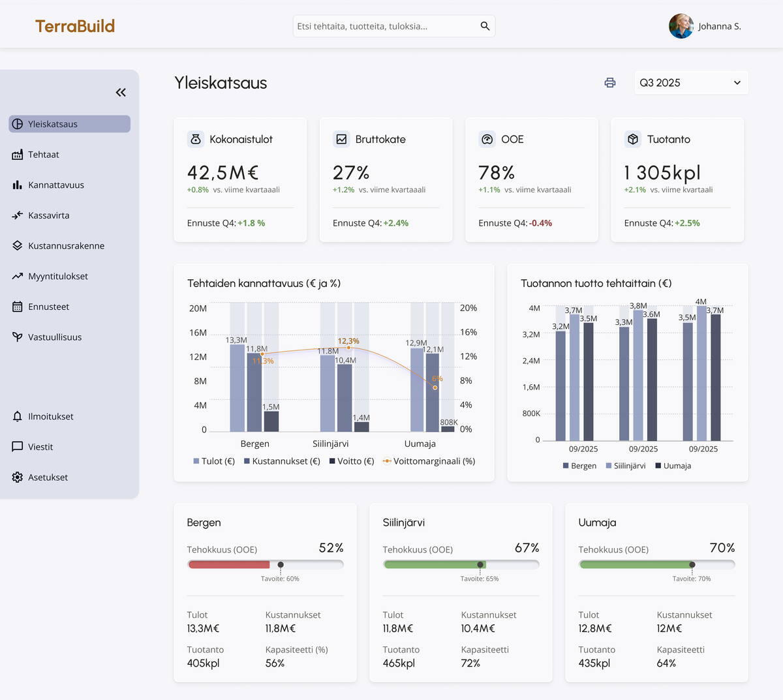Viewport: 783px width, 700px height.
Task: Click the Uumaja card title
Action: pos(597,523)
